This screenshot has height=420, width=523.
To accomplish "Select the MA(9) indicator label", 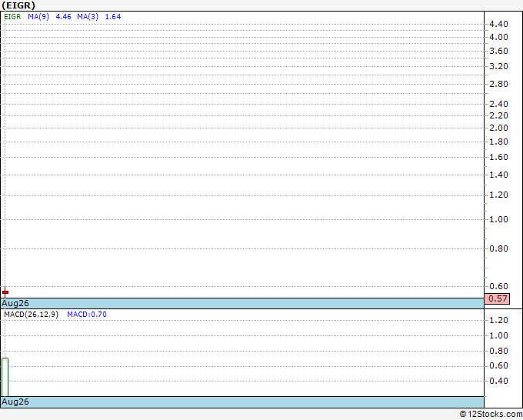I will click(x=38, y=17).
